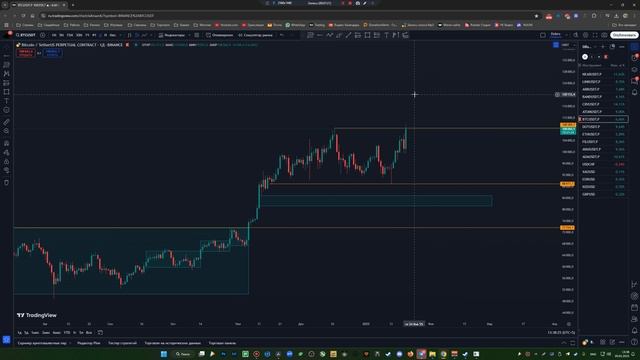This screenshot has height=360, width=640.
Task: Click the compare or add symbol plus icon
Action: click(42, 35)
